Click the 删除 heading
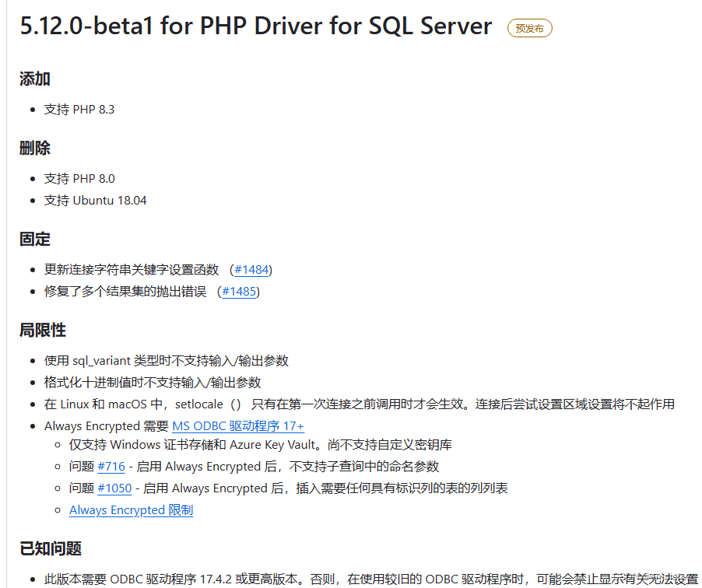Screen dimensions: 702x588 pyautogui.click(x=35, y=148)
